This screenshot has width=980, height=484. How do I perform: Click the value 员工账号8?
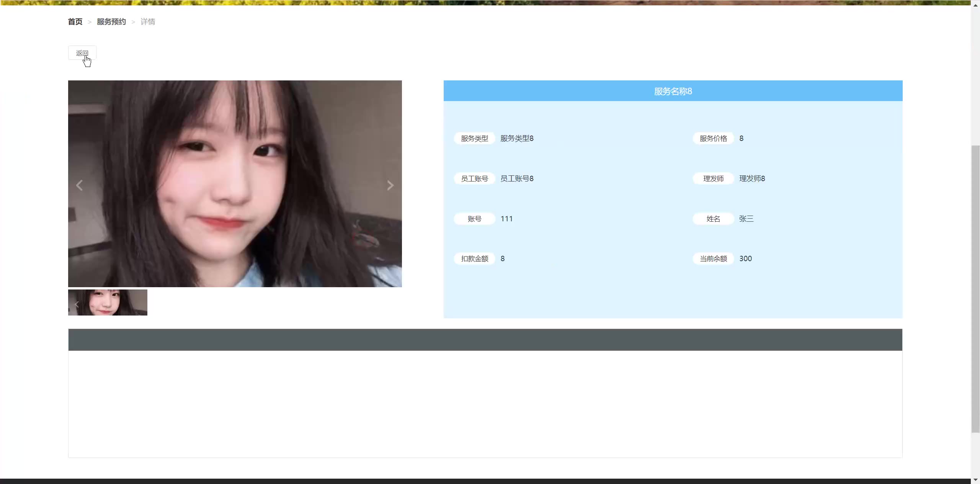click(517, 178)
